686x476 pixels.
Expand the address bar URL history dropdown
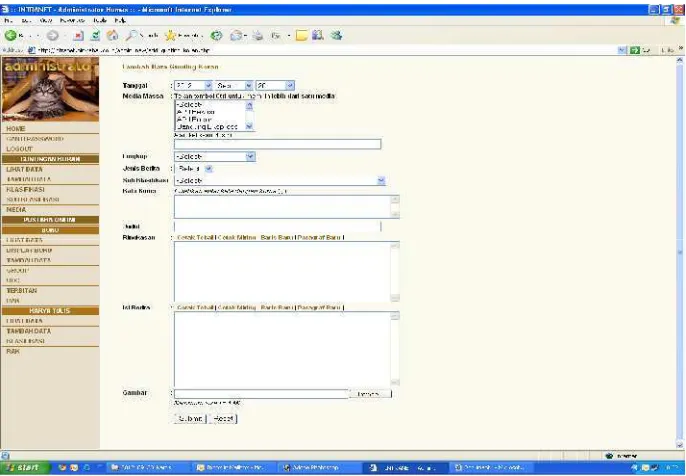pyautogui.click(x=622, y=50)
